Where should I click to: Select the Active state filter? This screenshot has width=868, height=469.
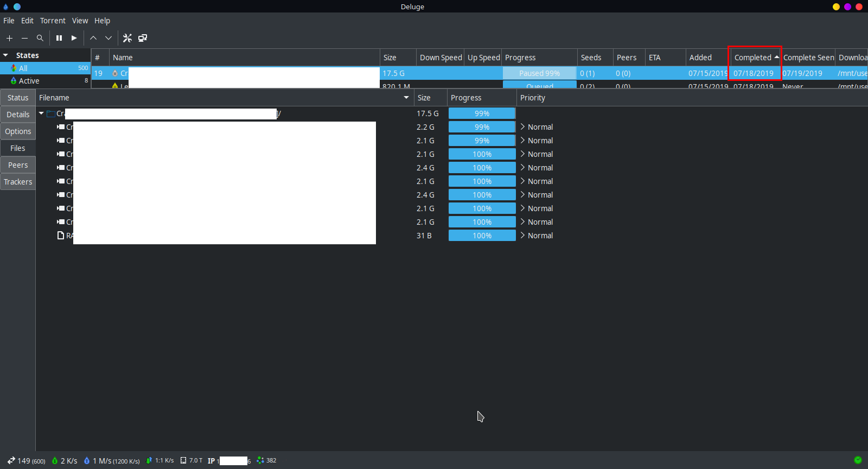(46, 81)
